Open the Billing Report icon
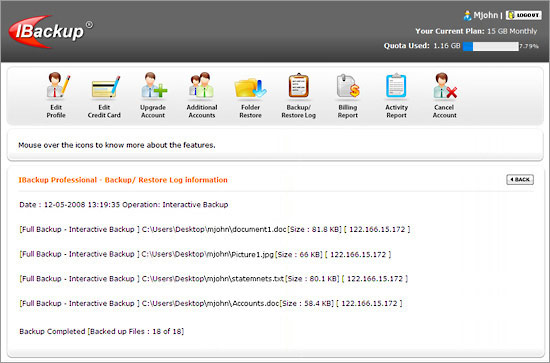The image size is (550, 363). [348, 86]
